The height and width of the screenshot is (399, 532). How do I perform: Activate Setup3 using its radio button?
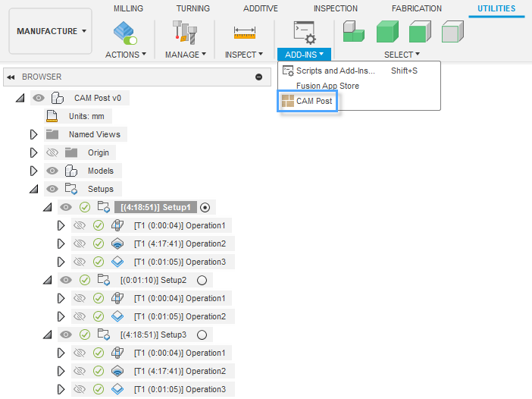[202, 335]
